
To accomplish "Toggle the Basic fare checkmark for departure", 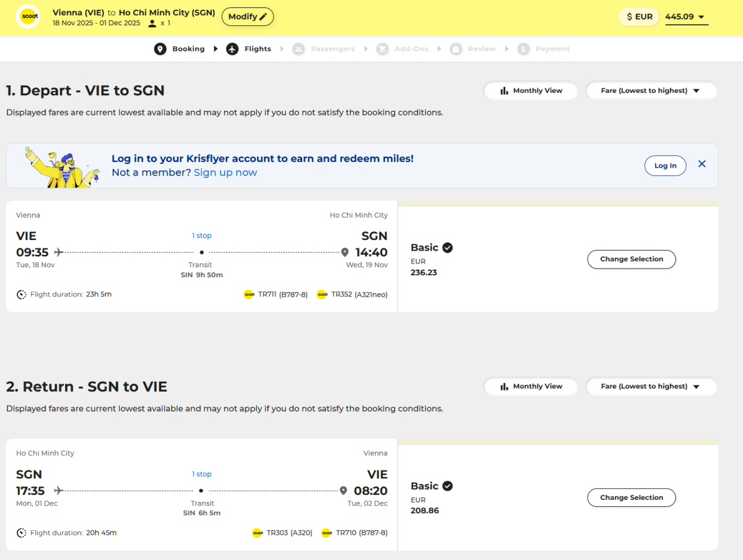I will click(448, 248).
